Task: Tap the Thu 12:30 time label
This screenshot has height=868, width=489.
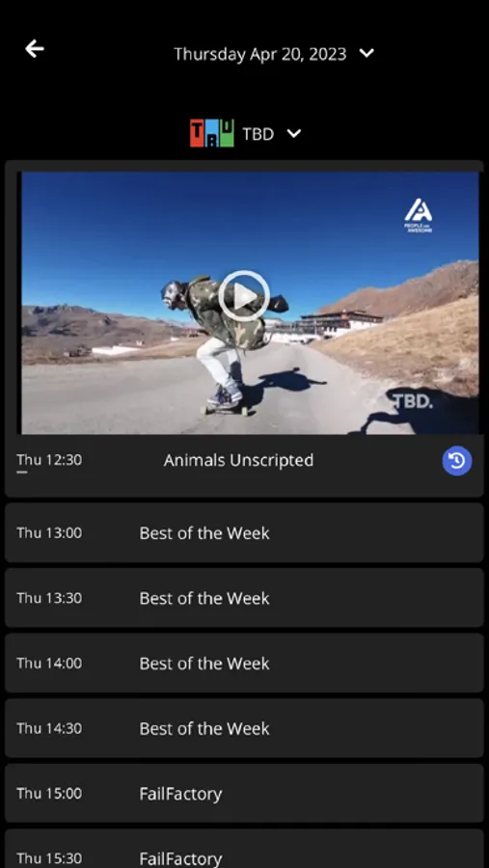Action: pos(49,460)
